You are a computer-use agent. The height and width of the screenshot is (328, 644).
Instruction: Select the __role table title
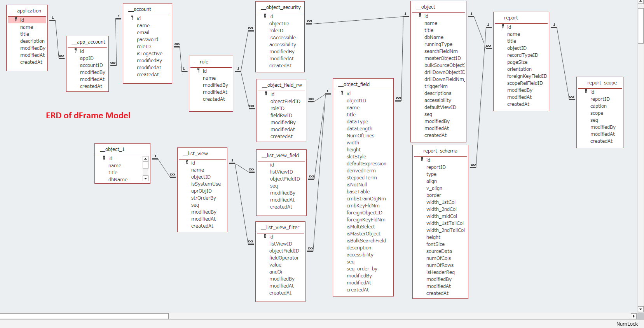coord(201,61)
